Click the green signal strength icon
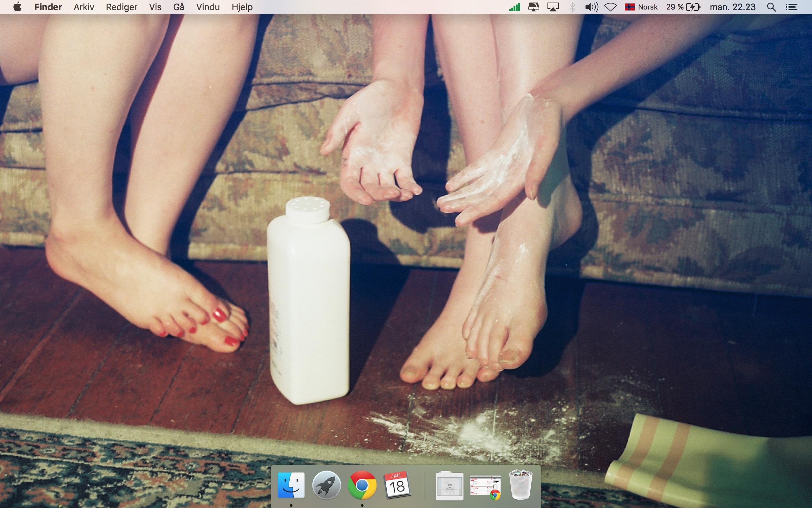The image size is (812, 508). 514,7
